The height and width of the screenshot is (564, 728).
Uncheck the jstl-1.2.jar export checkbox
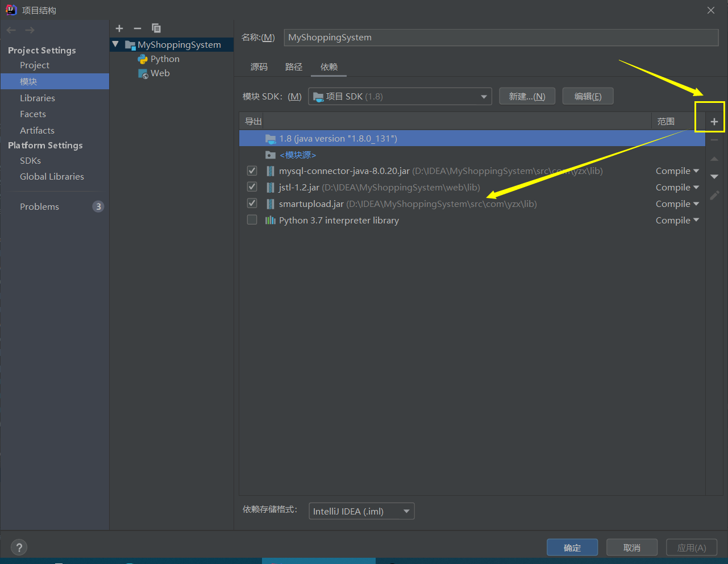point(252,186)
